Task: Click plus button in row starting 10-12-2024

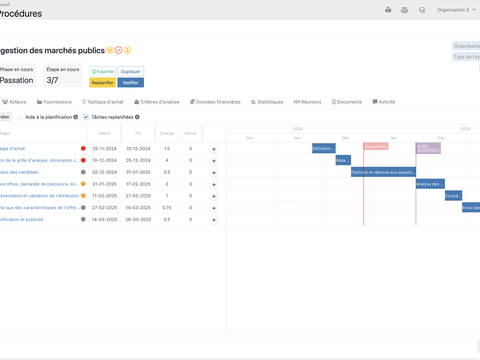Action: pos(214,161)
